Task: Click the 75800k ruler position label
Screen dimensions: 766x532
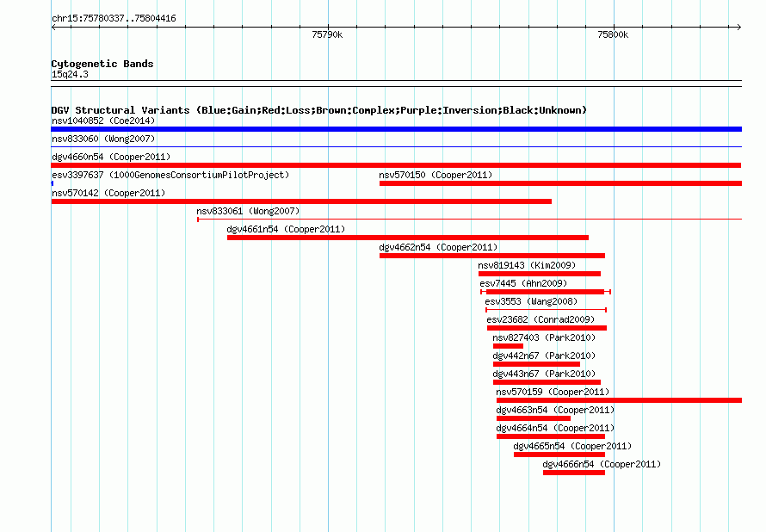Action: click(613, 34)
